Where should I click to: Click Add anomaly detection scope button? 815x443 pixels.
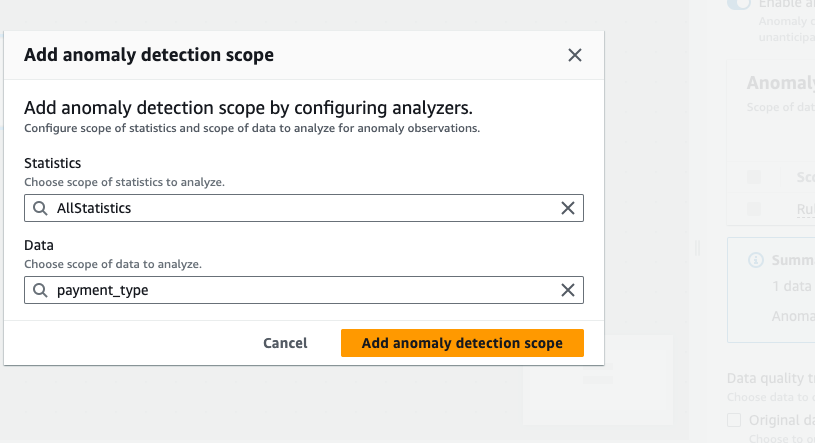(462, 343)
